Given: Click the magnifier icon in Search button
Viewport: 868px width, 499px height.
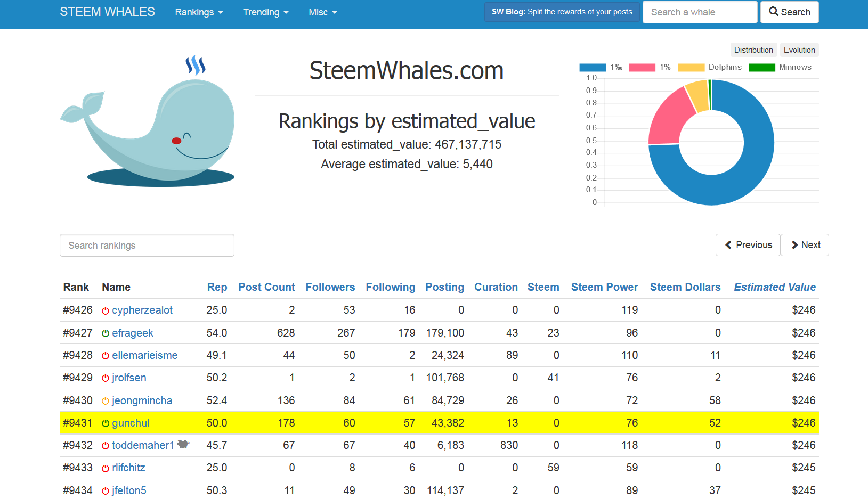Looking at the screenshot, I should click(774, 11).
